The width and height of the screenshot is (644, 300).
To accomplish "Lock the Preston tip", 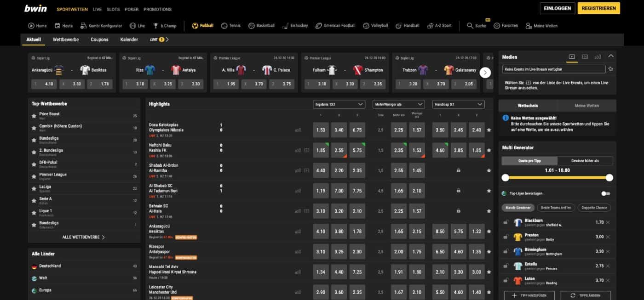I will tap(506, 237).
